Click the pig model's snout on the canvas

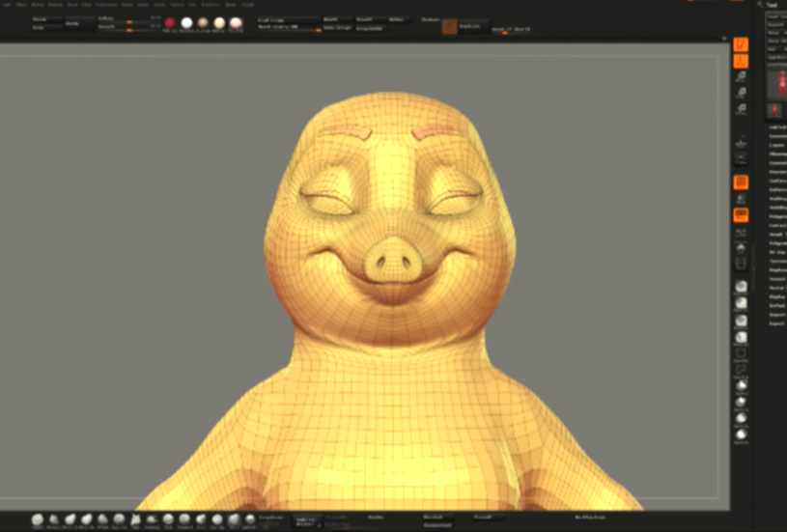point(392,260)
